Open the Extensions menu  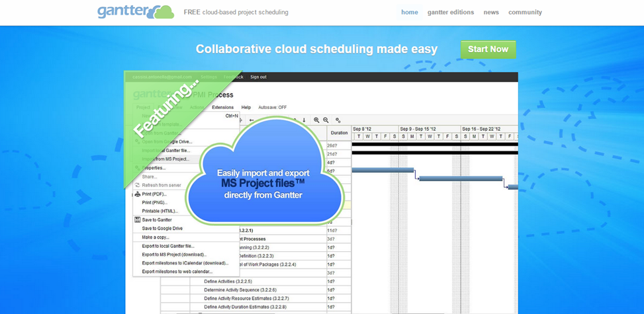pyautogui.click(x=222, y=108)
